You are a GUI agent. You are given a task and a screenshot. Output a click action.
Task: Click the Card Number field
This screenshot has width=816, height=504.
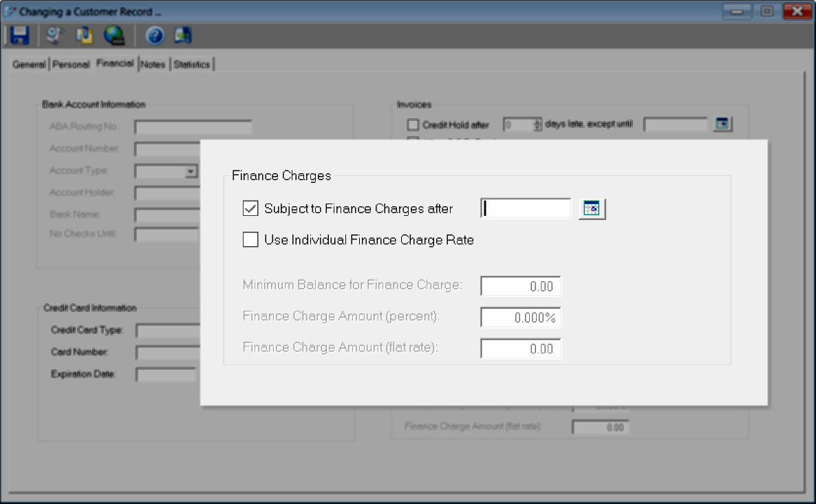point(168,353)
